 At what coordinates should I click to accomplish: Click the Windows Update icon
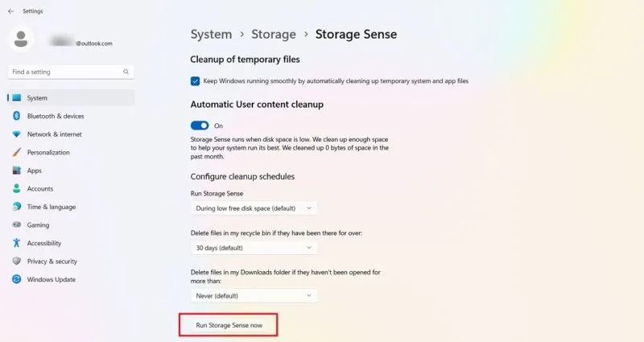(x=16, y=279)
